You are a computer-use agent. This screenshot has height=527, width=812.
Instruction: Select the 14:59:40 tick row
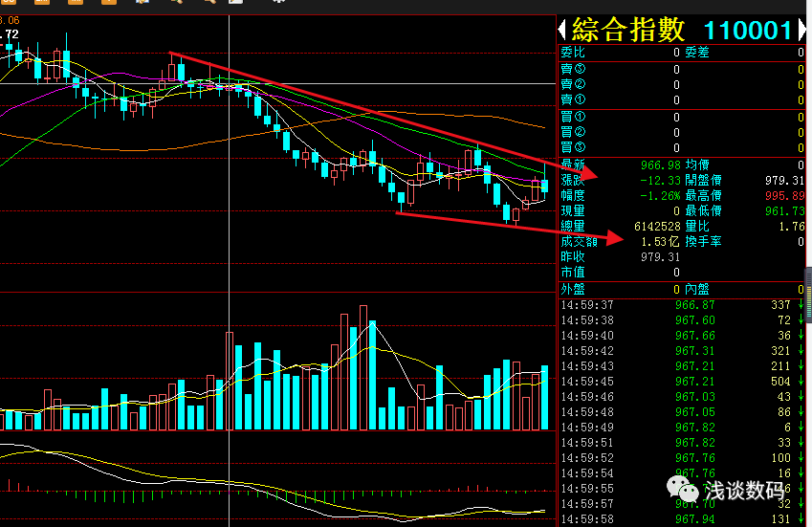tap(682, 336)
